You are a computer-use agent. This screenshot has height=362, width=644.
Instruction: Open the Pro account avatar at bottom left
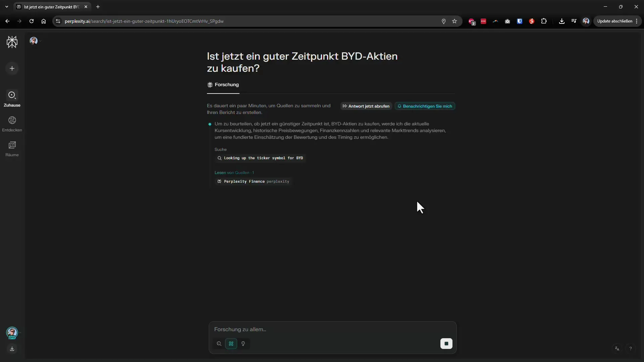(12, 333)
